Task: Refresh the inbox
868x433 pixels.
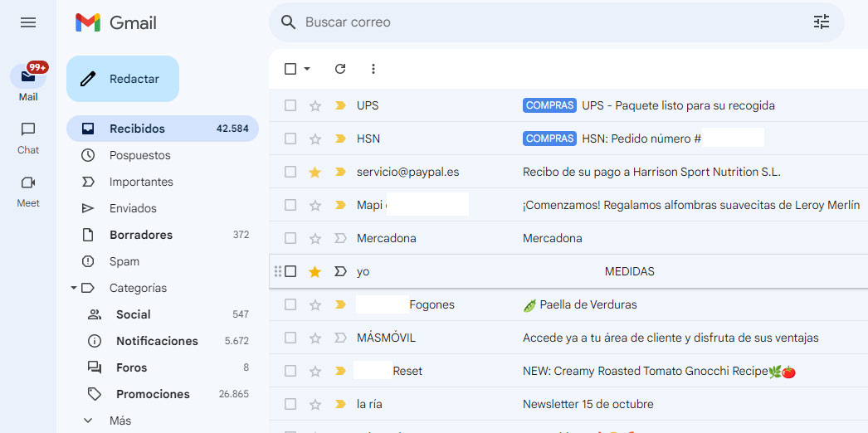Action: 340,69
